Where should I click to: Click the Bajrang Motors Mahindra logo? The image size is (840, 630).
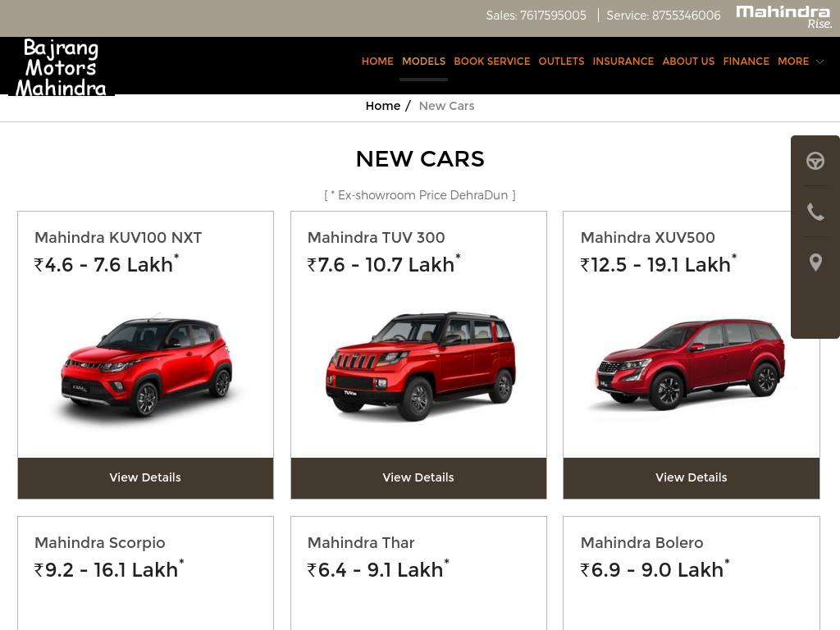61,67
